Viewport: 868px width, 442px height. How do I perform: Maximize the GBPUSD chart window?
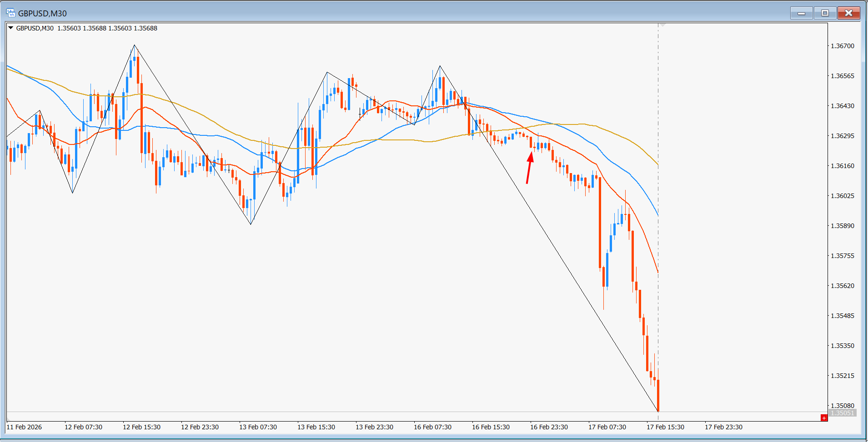pyautogui.click(x=825, y=13)
